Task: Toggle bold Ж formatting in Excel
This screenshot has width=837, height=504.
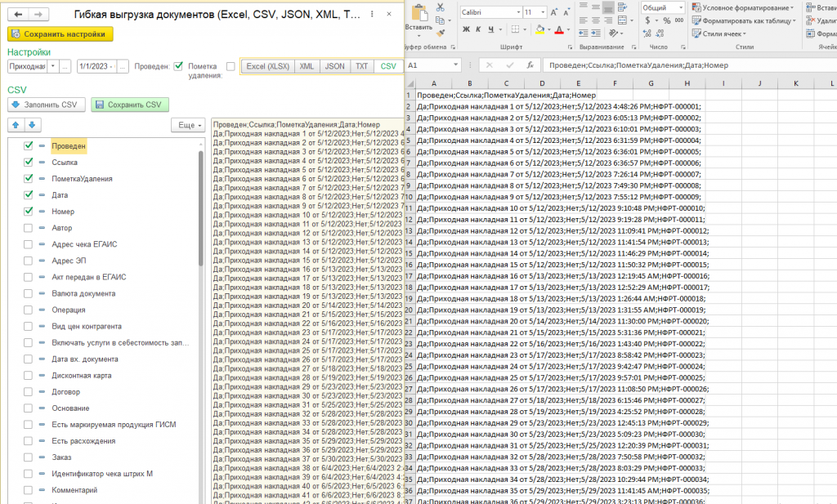Action: [x=466, y=29]
